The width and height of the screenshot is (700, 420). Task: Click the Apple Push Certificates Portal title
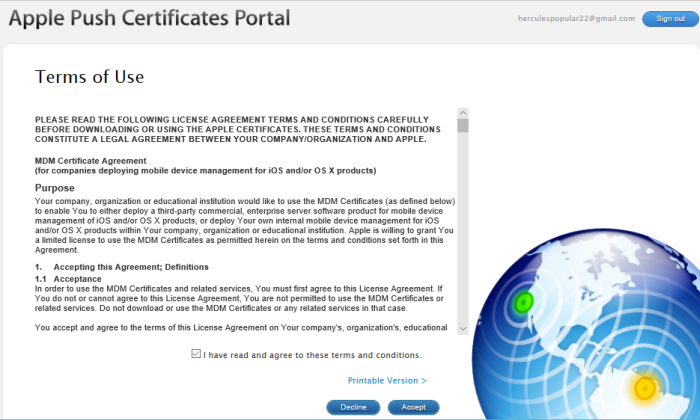(149, 18)
